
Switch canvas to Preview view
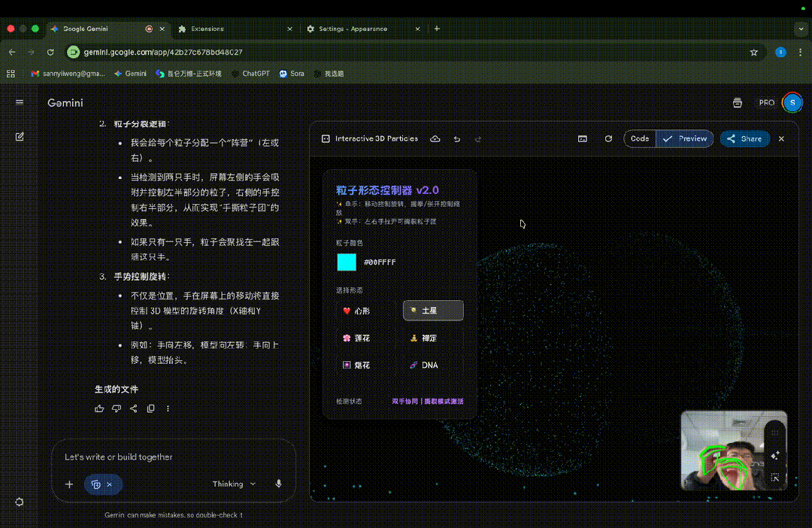[x=685, y=139]
